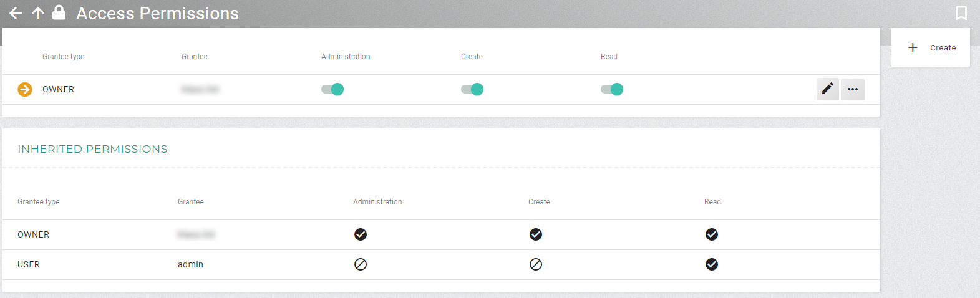Click the admin USER Read checkmark

click(712, 264)
